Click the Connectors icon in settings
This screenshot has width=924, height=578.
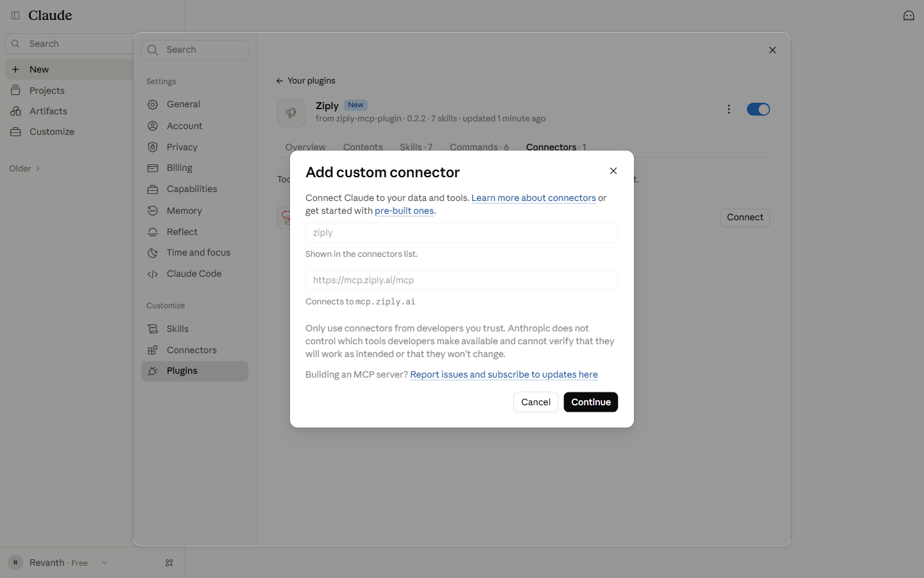[x=153, y=350]
